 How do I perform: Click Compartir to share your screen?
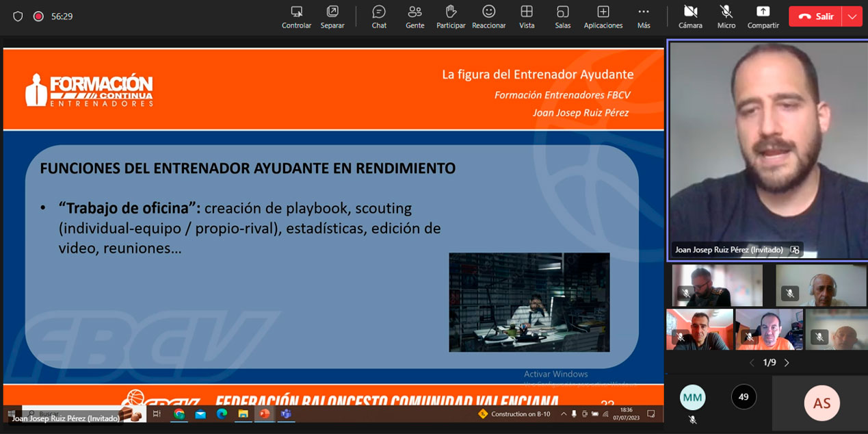point(763,16)
